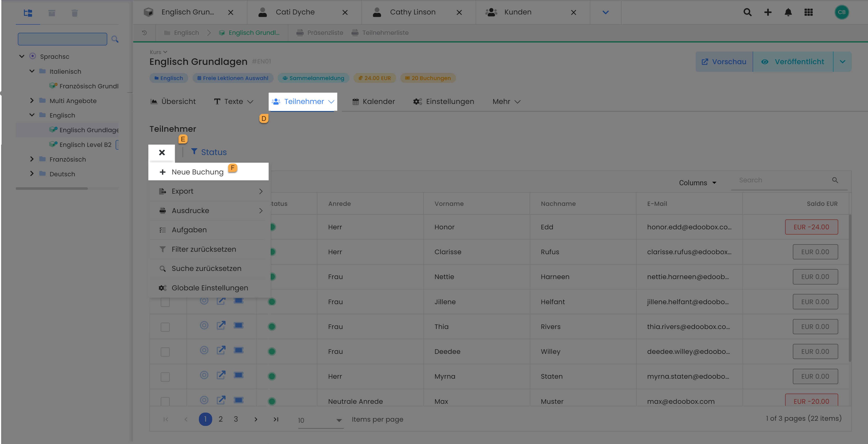The height and width of the screenshot is (444, 868).
Task: Select checkbox for Deedee Willey row
Action: pos(165,352)
